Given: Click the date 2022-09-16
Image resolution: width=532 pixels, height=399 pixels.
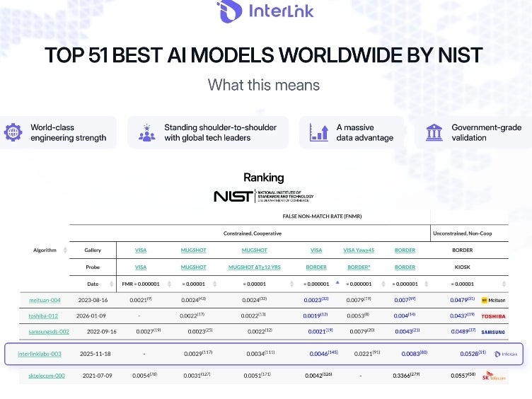Looking at the screenshot, I should tap(101, 332).
